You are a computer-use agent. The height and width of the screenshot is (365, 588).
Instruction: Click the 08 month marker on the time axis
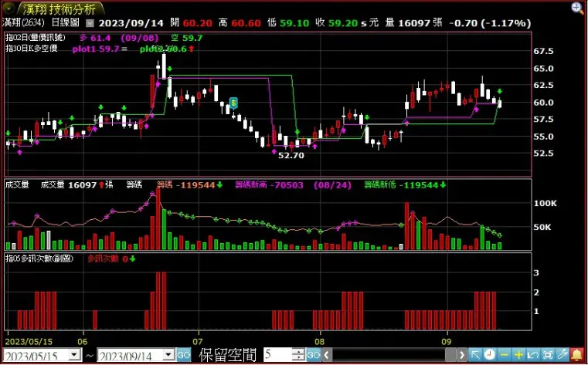click(320, 341)
